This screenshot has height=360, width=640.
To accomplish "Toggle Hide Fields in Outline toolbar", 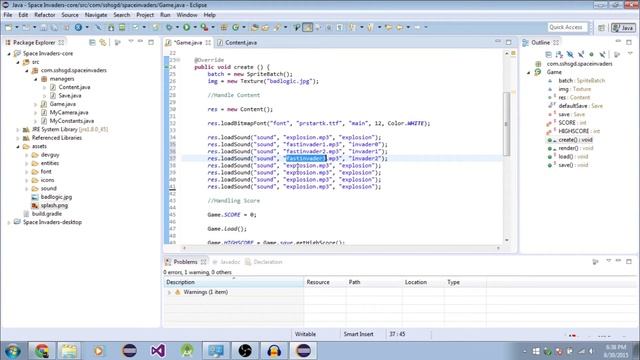I will [570, 54].
